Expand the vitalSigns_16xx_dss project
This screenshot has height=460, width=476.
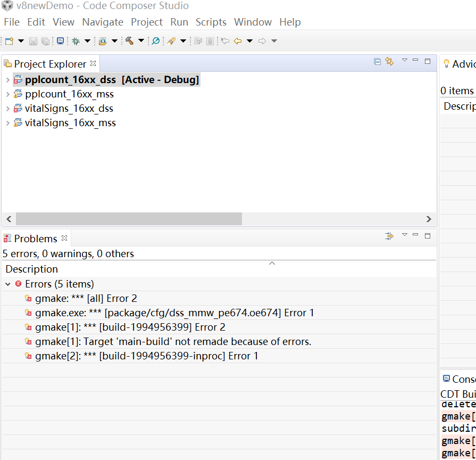(x=8, y=109)
